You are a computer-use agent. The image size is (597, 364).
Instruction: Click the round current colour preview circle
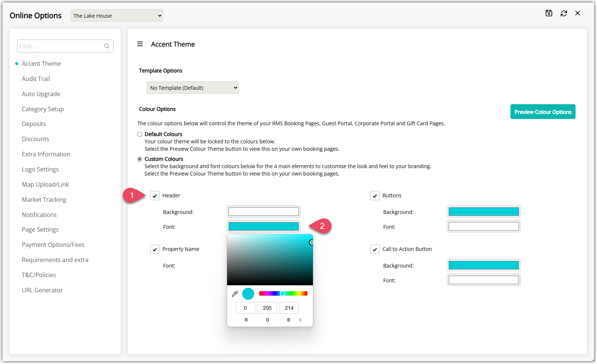(x=248, y=294)
